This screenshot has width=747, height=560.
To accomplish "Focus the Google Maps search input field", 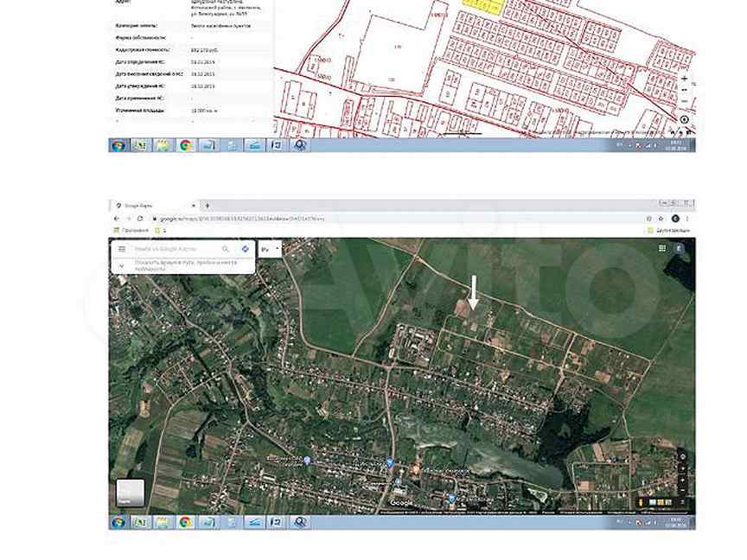I will tap(176, 249).
